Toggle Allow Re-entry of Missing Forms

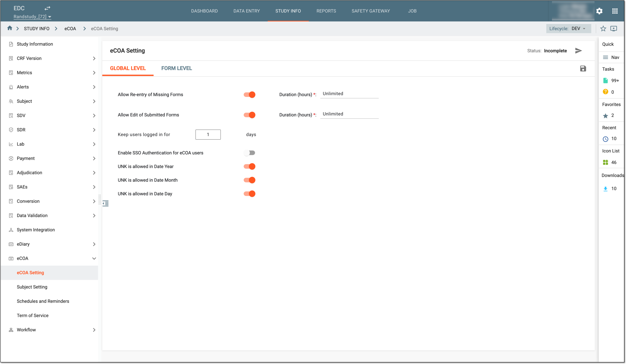pyautogui.click(x=249, y=95)
